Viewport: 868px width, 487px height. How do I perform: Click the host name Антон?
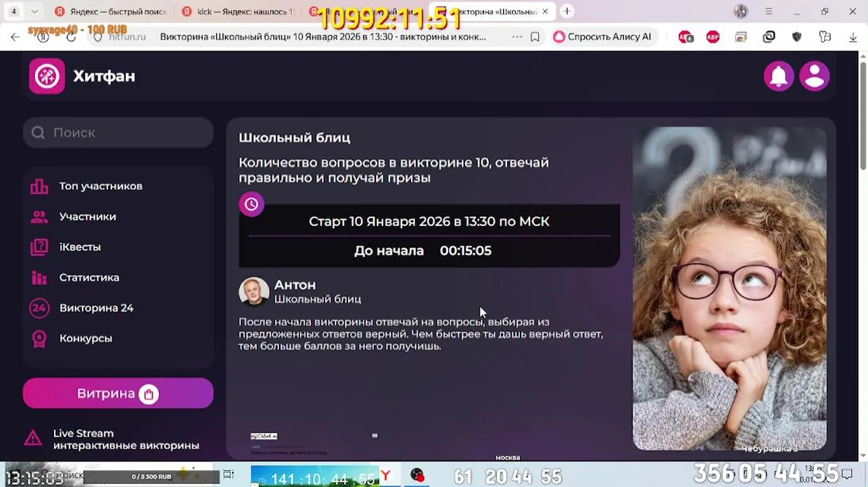pos(295,285)
